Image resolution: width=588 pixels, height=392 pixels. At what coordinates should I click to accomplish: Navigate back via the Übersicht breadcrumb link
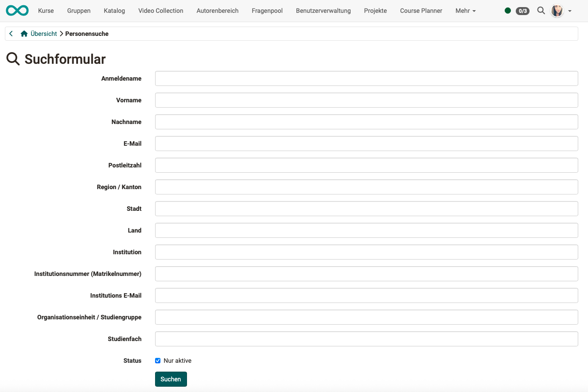43,33
